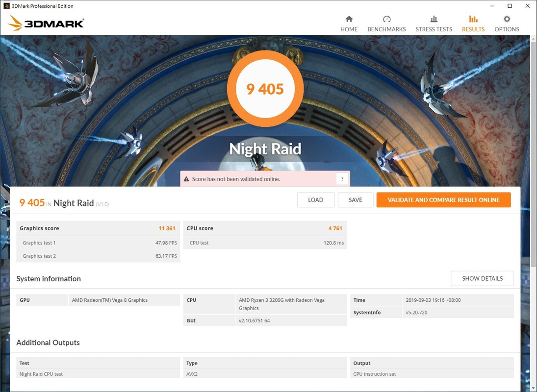This screenshot has height=392, width=537.
Task: Save the result with SAVE button
Action: [356, 200]
